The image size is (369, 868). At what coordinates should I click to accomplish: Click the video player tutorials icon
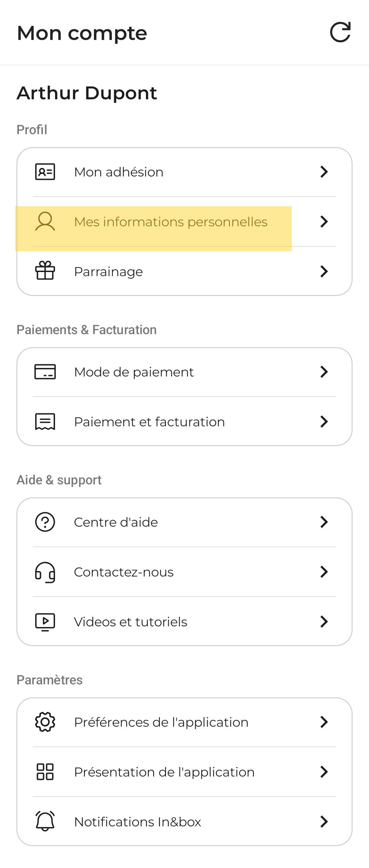point(45,622)
